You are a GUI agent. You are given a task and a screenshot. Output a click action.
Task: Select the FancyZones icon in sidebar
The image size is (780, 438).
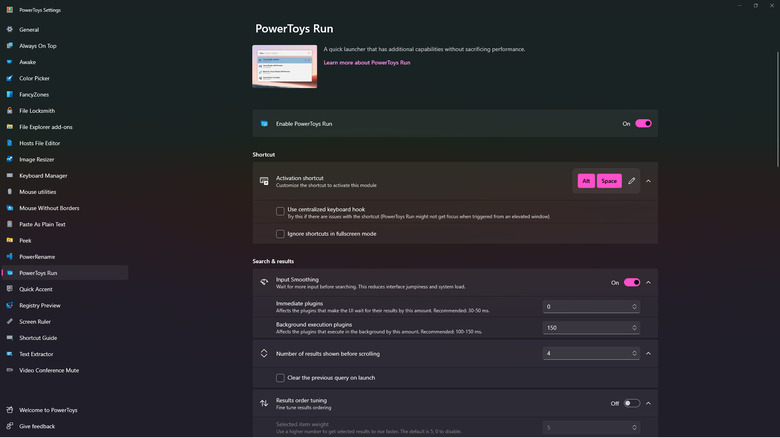pyautogui.click(x=10, y=94)
